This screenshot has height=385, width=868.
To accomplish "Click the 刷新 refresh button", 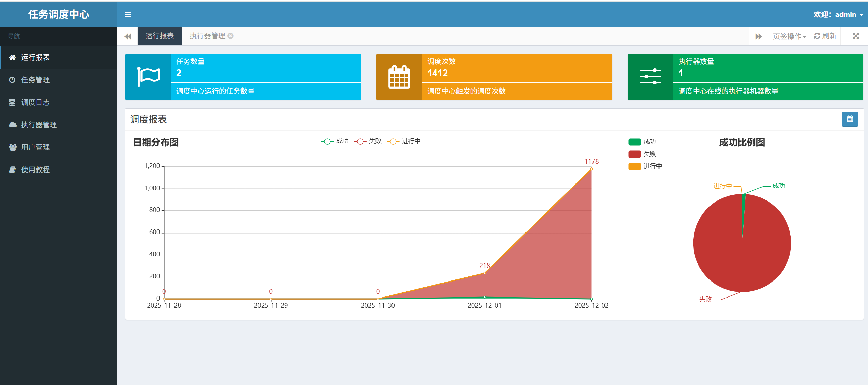I will coord(825,36).
